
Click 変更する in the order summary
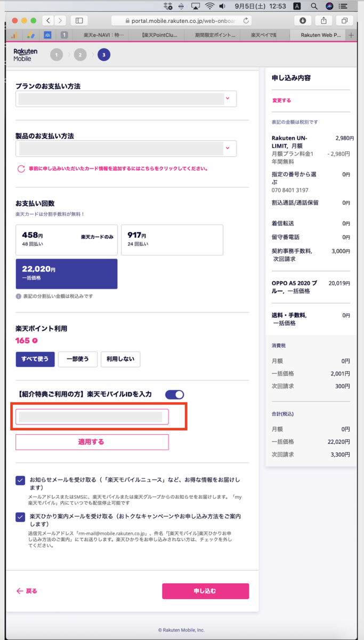click(281, 100)
